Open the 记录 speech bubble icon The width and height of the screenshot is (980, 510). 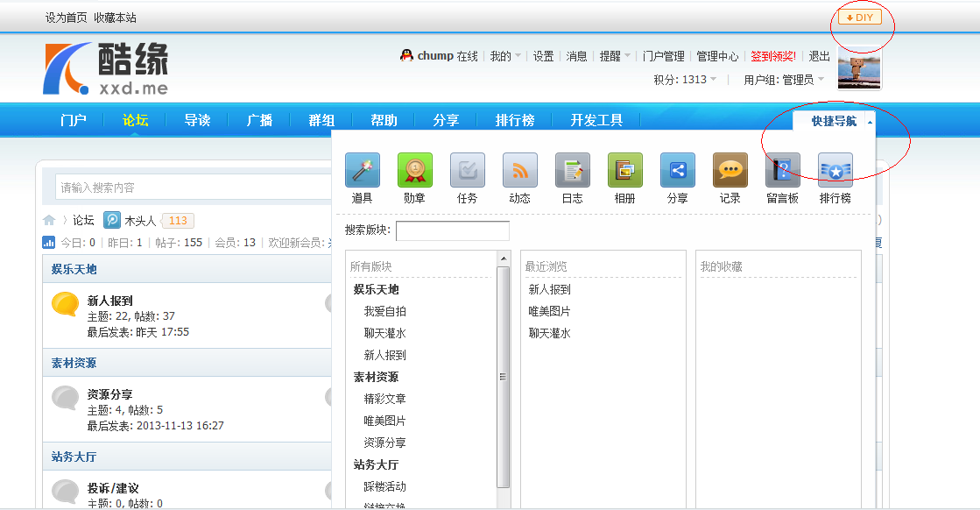[730, 170]
